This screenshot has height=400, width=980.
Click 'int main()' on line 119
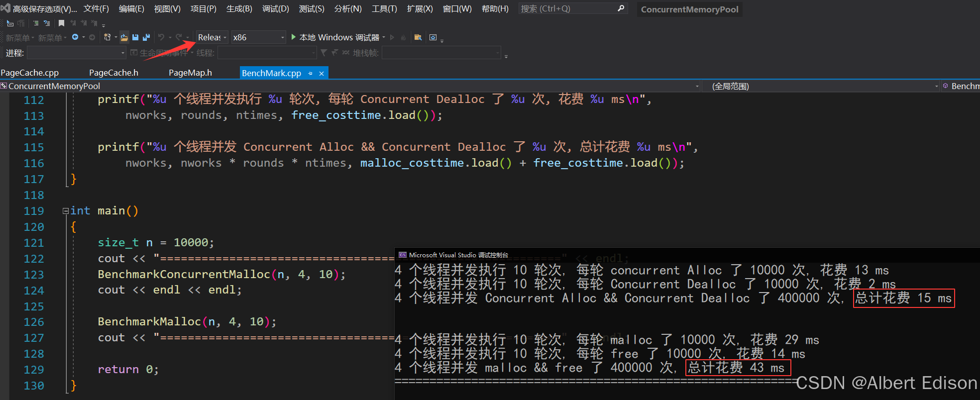tap(105, 210)
